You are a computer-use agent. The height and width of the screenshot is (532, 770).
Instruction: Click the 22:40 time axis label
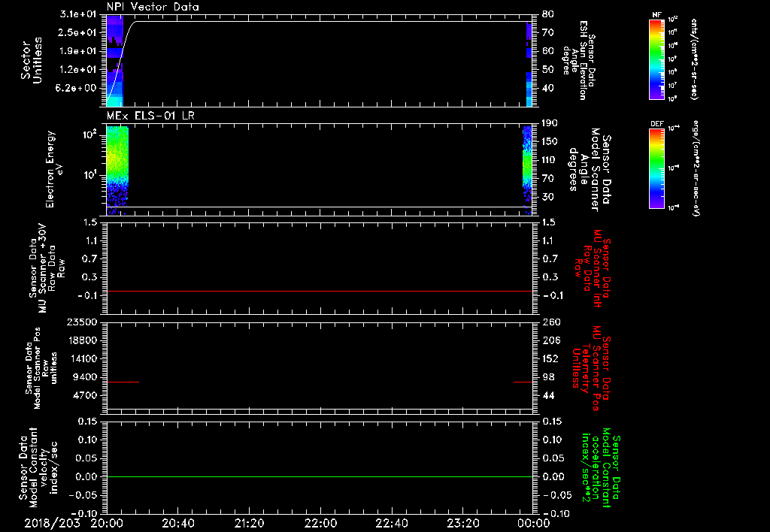pos(392,523)
